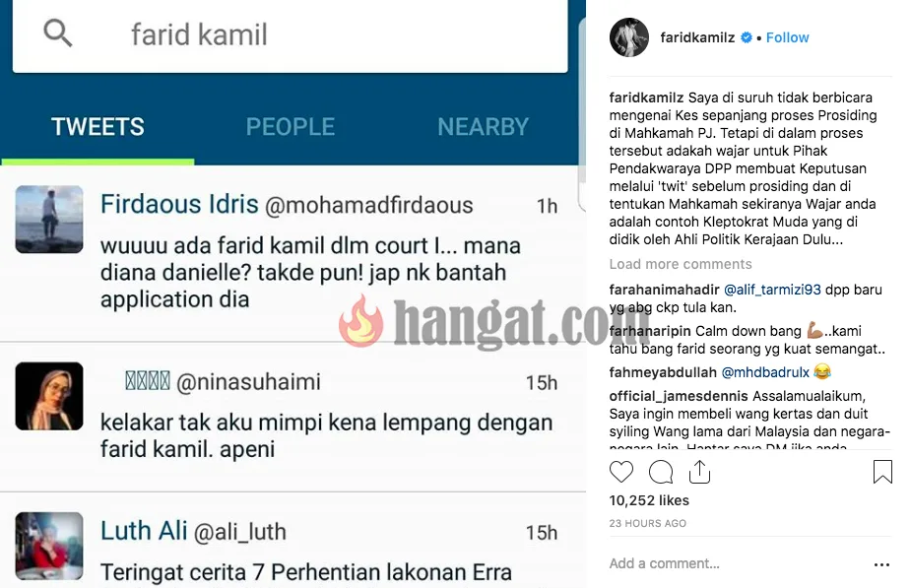Open the @mhdbadrulx mention link
Screen dimensions: 910x588
765,372
